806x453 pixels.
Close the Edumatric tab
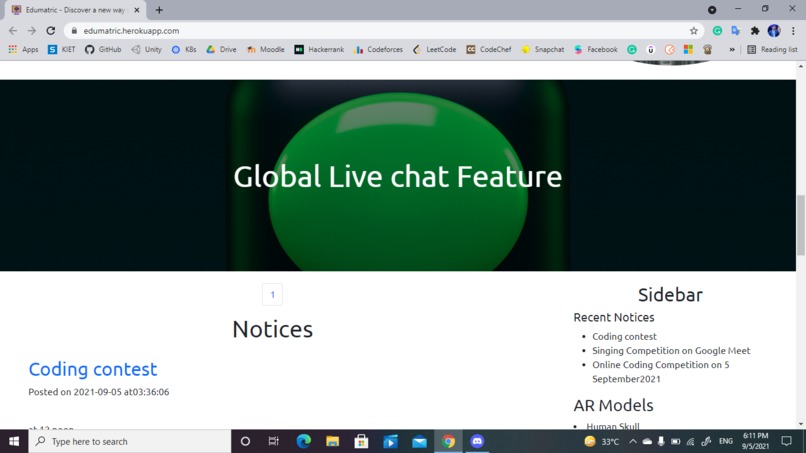[x=137, y=10]
